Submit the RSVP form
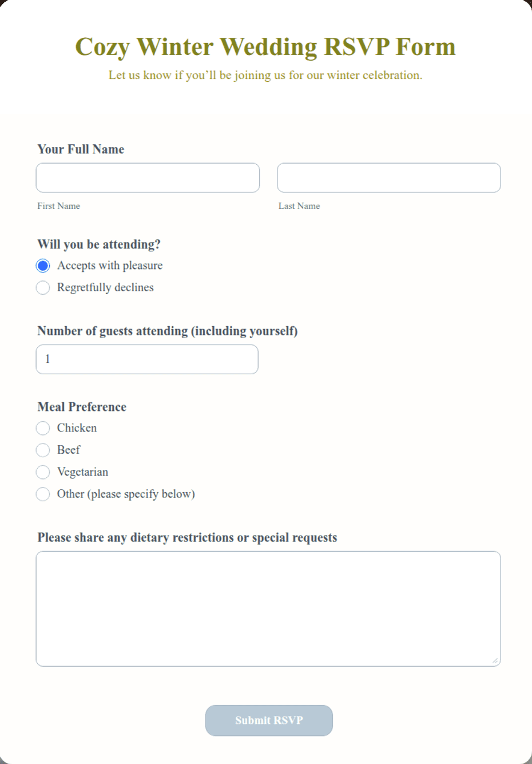The height and width of the screenshot is (764, 532). point(269,721)
